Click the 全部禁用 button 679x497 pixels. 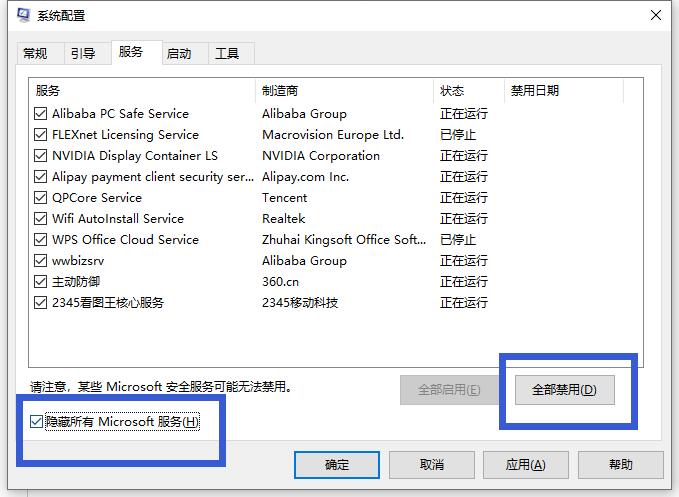pyautogui.click(x=563, y=390)
